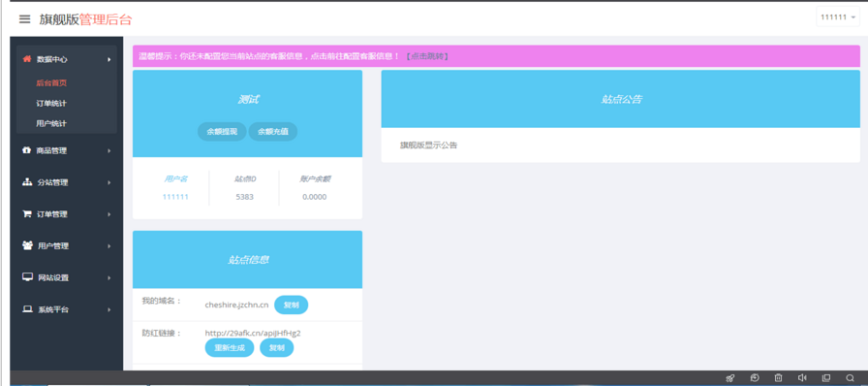Click the restore history icon in bottom bar

point(755,377)
